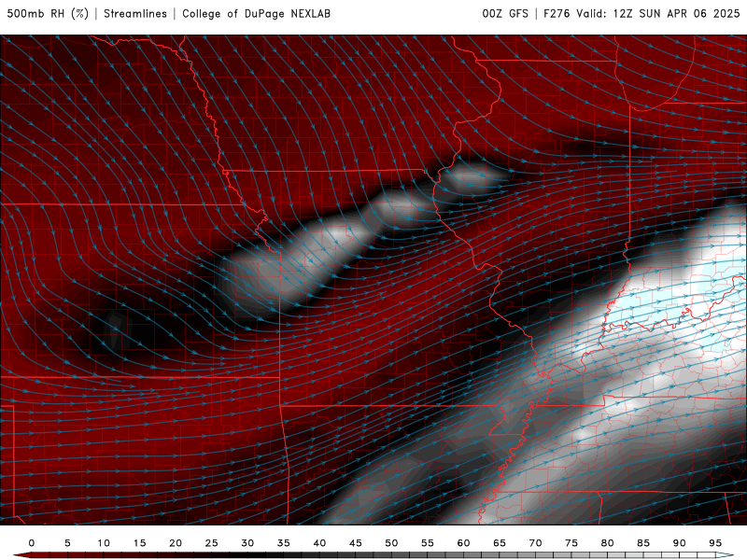
Task: Click the 55 label on the color scale
Action: (428, 543)
